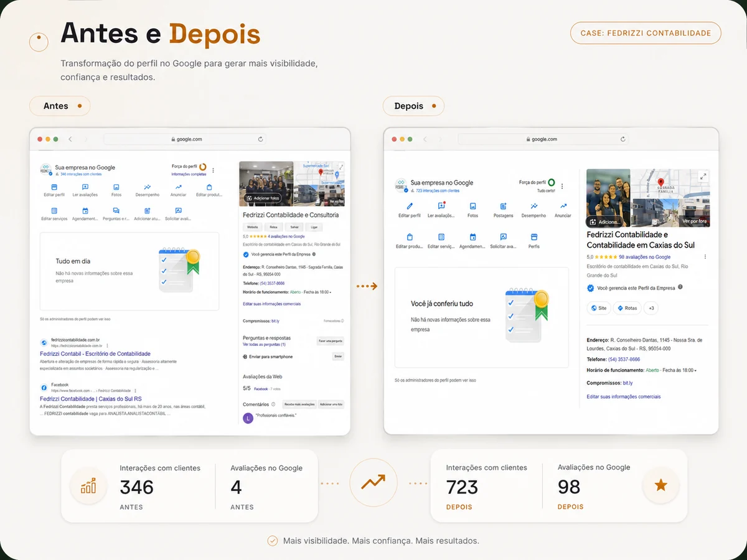The height and width of the screenshot is (560, 747).
Task: Select Anunciar icon in Antes window
Action: click(x=179, y=187)
